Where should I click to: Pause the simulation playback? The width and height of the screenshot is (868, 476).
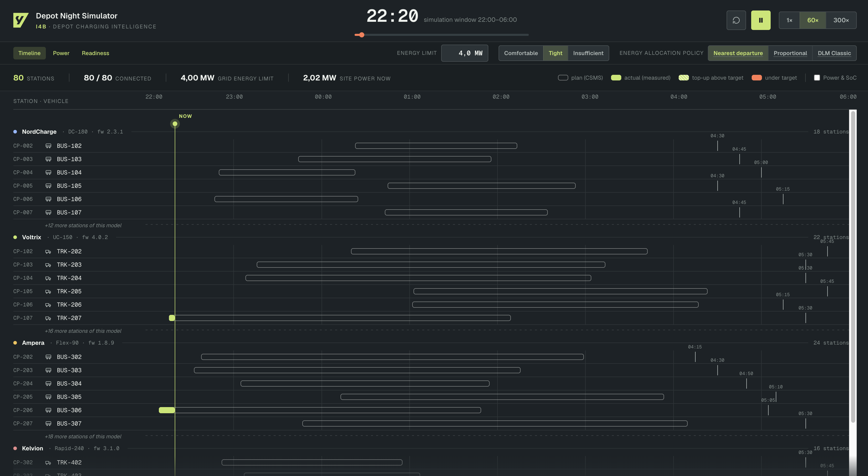pyautogui.click(x=760, y=20)
